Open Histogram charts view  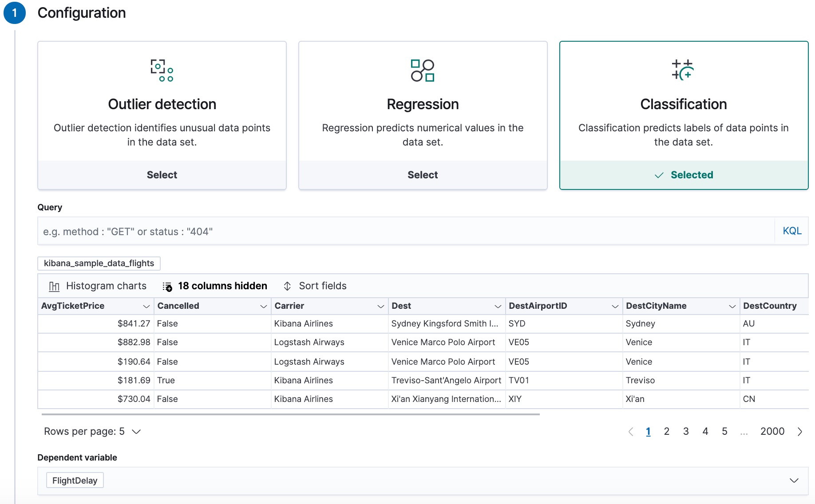[x=97, y=286]
